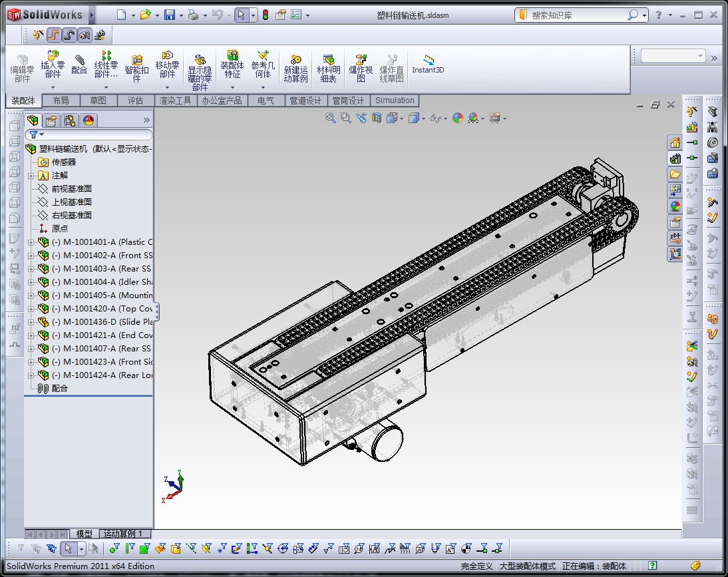This screenshot has height=577, width=728.
Task: Select the Simulation tab
Action: tap(395, 100)
